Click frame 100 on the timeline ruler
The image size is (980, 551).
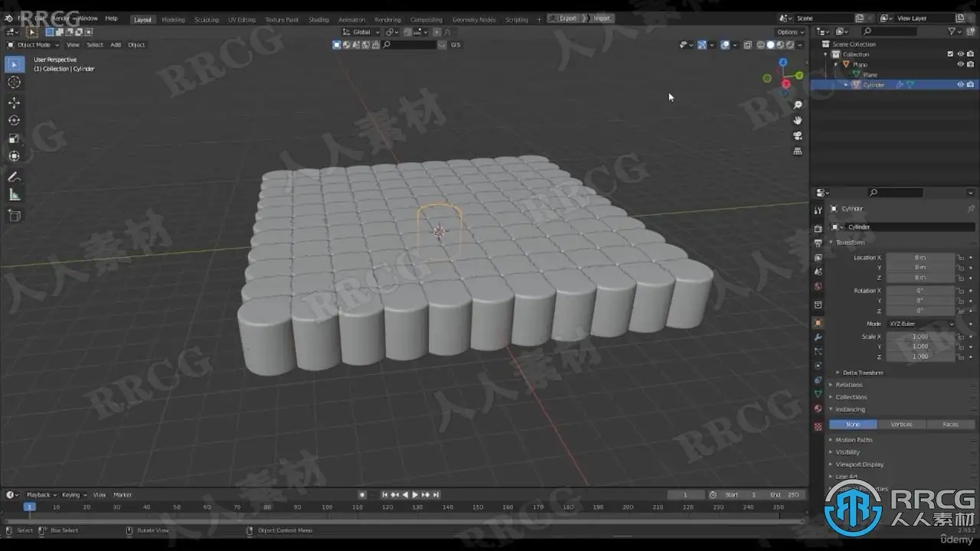coord(327,507)
